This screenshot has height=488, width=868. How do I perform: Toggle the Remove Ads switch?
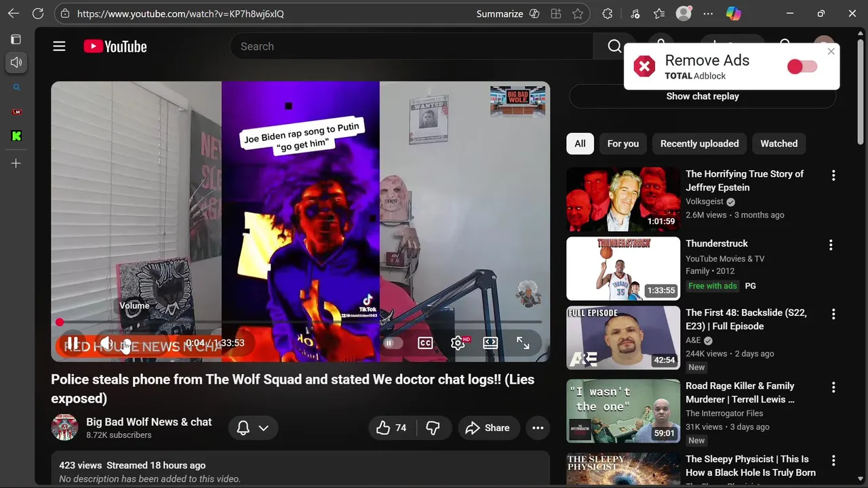pyautogui.click(x=802, y=66)
